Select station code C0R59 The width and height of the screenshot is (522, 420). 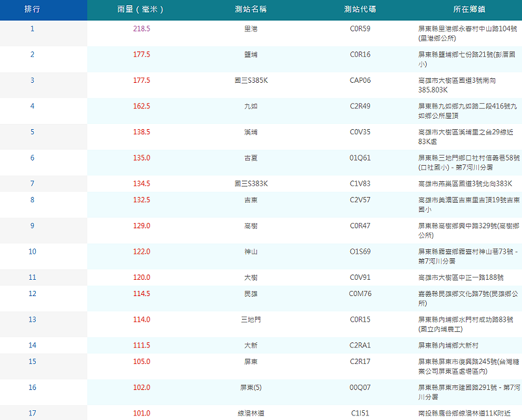[360, 29]
